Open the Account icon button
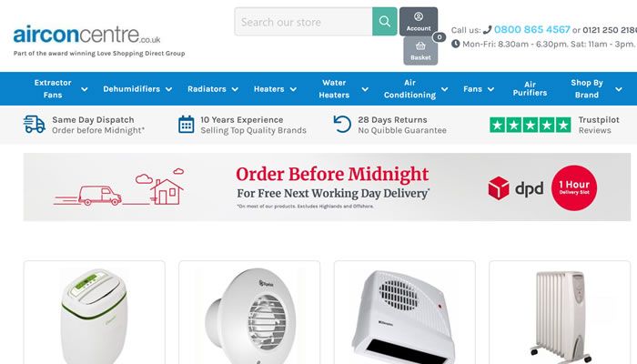Screen dimensions: 637x364 419,22
